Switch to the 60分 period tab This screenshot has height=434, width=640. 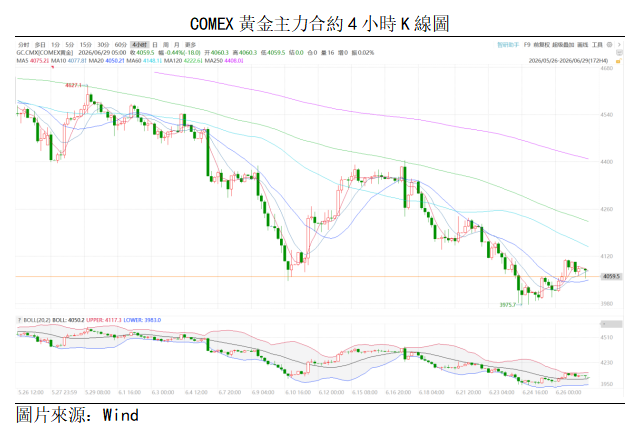point(121,45)
